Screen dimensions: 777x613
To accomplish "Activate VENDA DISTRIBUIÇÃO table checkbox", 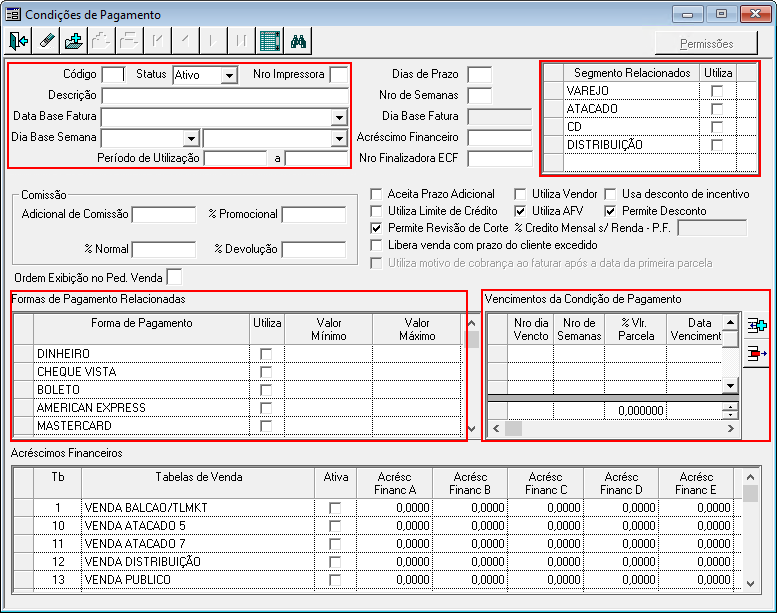I will click(335, 562).
